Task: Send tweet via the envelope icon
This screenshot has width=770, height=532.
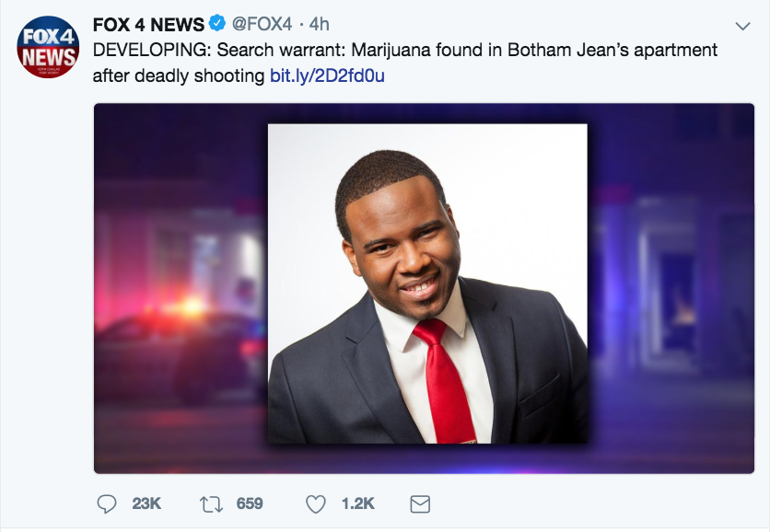Action: [x=420, y=503]
